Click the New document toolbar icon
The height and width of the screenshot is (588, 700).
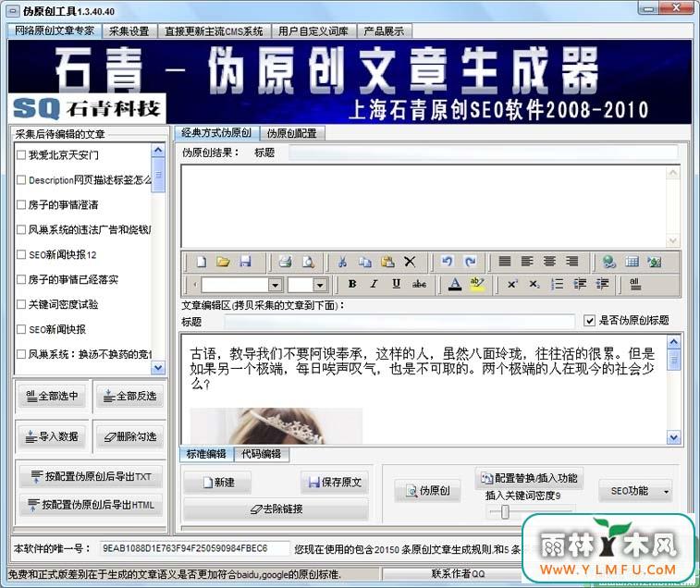point(202,262)
